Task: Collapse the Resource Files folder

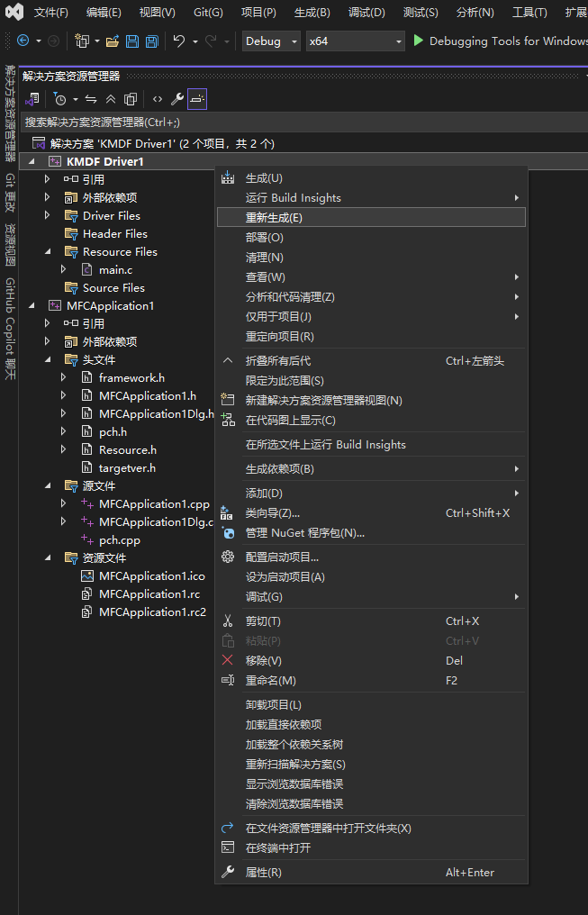Action: [x=47, y=252]
